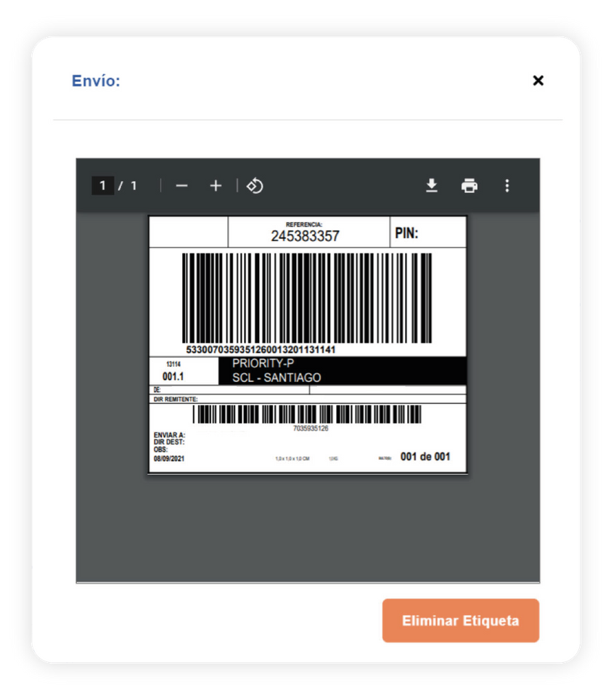This screenshot has width=614, height=700.
Task: Download the shipping label PDF
Action: [x=432, y=185]
